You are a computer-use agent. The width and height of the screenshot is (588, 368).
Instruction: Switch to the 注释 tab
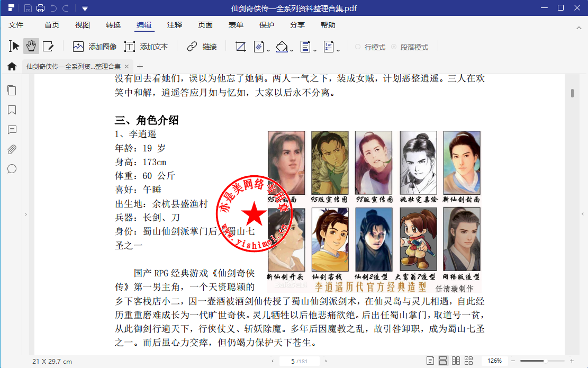[175, 25]
